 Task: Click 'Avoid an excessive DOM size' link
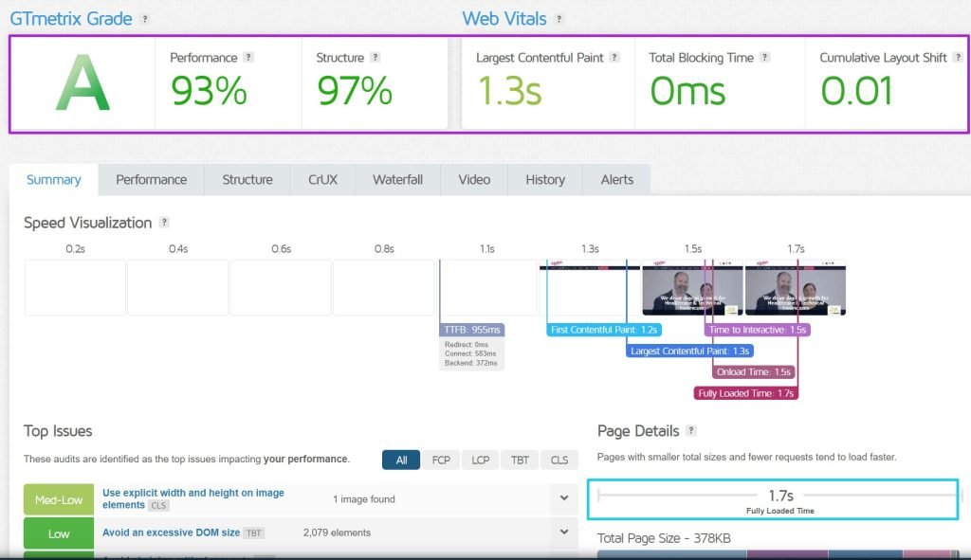coord(171,533)
